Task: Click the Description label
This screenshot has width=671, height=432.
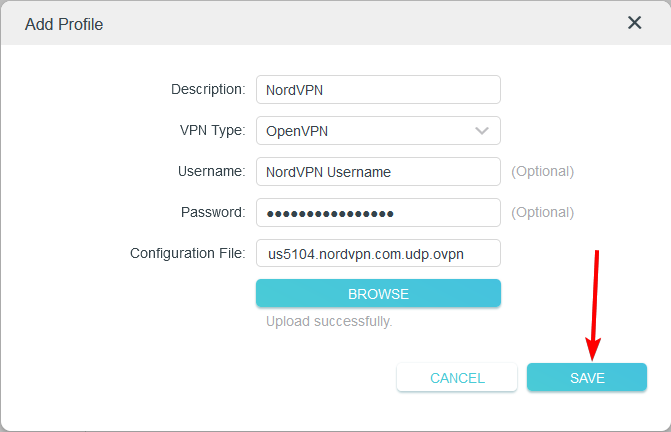Action: point(208,89)
